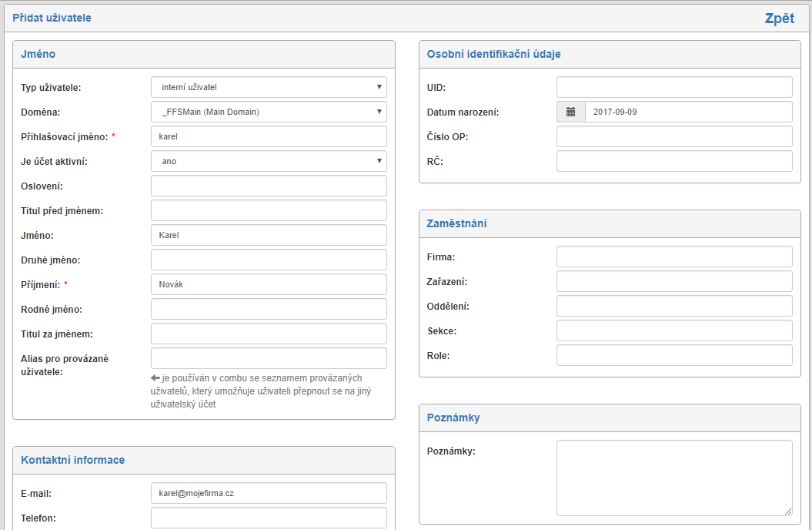The height and width of the screenshot is (530, 812).
Task: Open the Typ uživatele dropdown
Action: (269, 87)
